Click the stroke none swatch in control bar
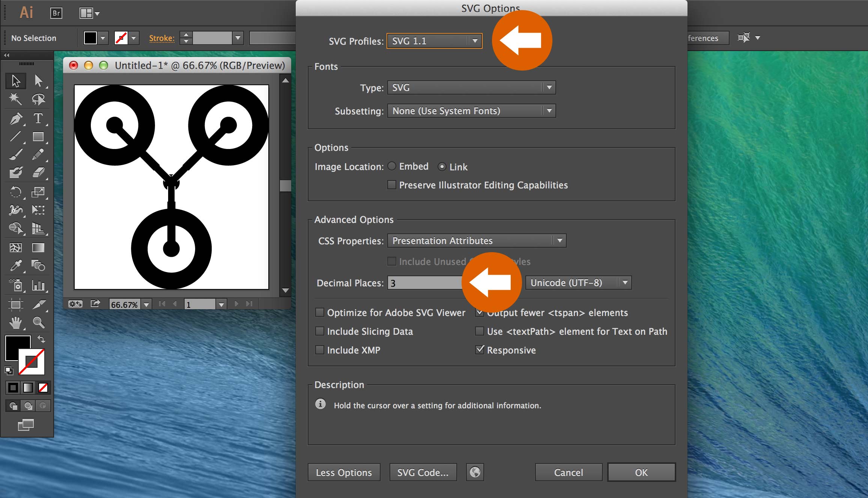 (x=121, y=38)
